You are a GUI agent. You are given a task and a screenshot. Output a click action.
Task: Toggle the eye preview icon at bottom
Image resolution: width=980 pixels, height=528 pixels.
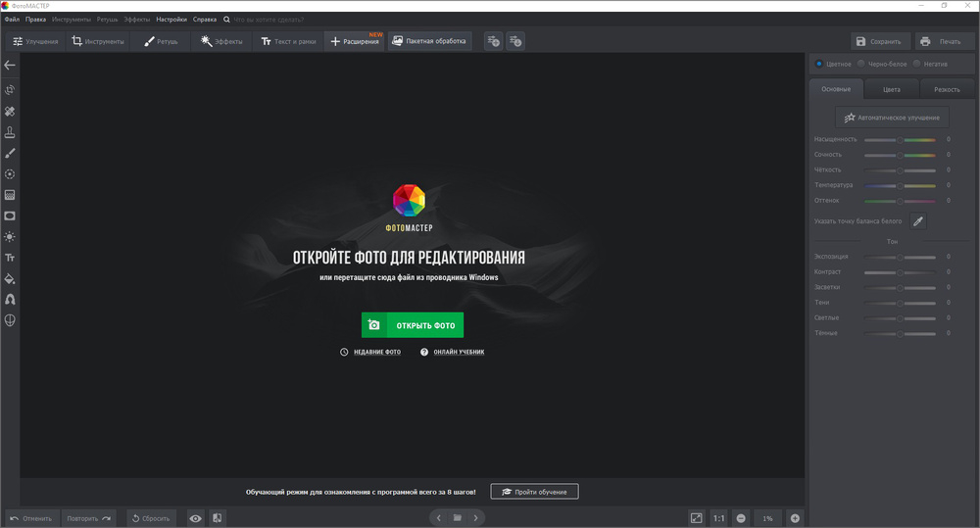tap(196, 518)
